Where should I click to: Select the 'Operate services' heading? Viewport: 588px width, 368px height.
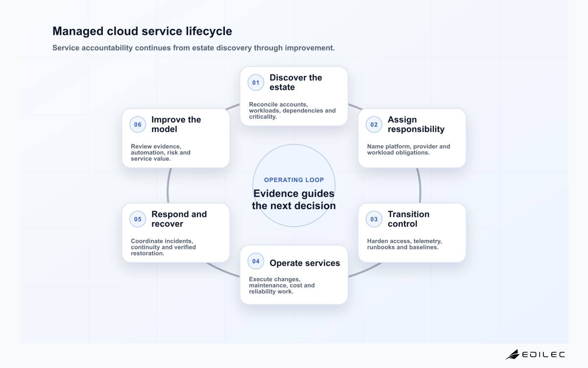click(305, 263)
